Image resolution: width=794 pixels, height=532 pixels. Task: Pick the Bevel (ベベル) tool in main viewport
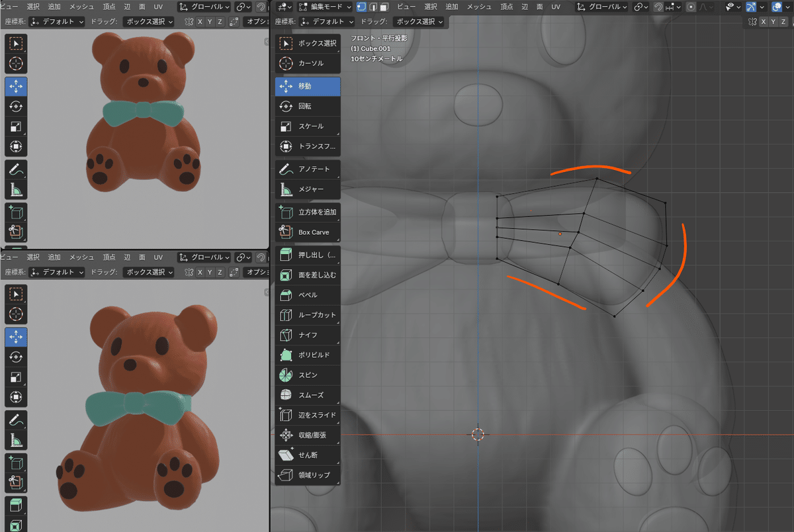click(308, 294)
